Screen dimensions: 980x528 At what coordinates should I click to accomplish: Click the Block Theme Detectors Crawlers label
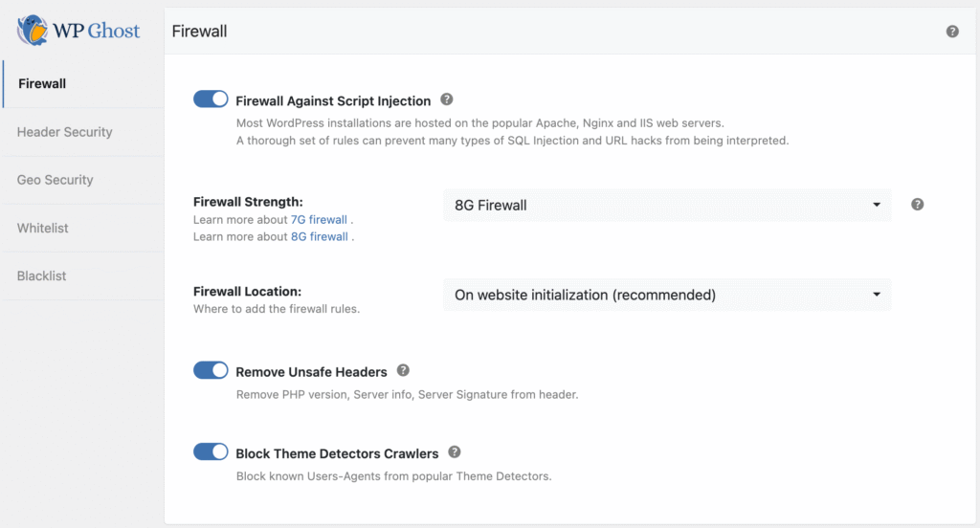coord(337,453)
